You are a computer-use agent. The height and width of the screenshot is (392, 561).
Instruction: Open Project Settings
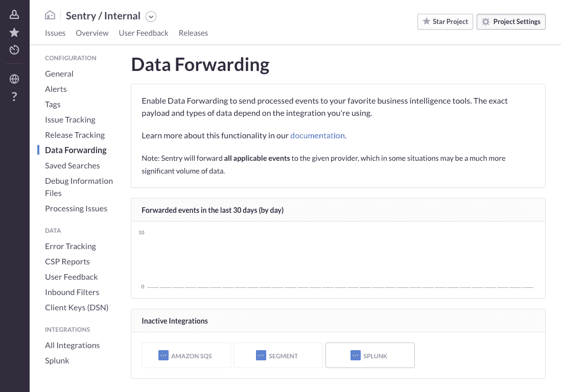[x=510, y=21]
